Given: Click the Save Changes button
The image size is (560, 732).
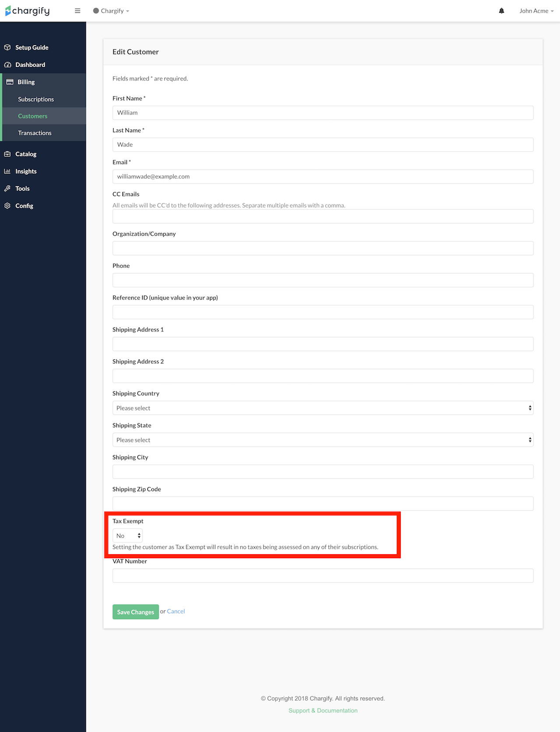Looking at the screenshot, I should [136, 612].
